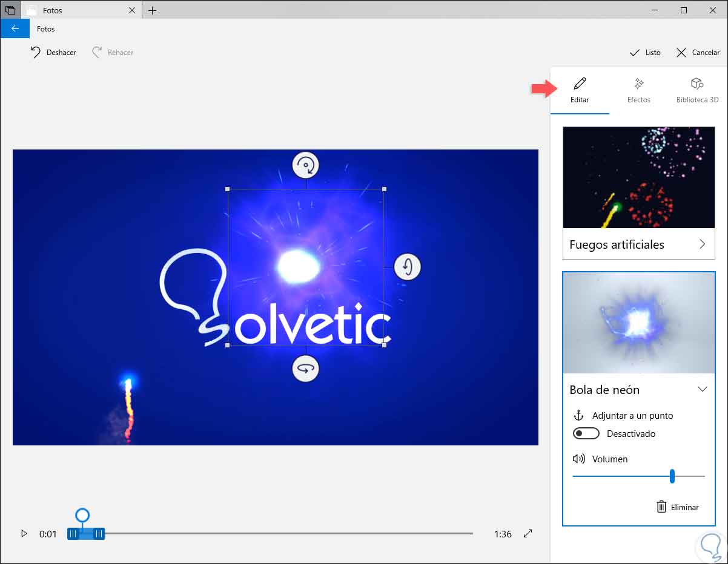This screenshot has width=728, height=564.
Task: Enter full screen with the expand icon
Action: point(528,534)
